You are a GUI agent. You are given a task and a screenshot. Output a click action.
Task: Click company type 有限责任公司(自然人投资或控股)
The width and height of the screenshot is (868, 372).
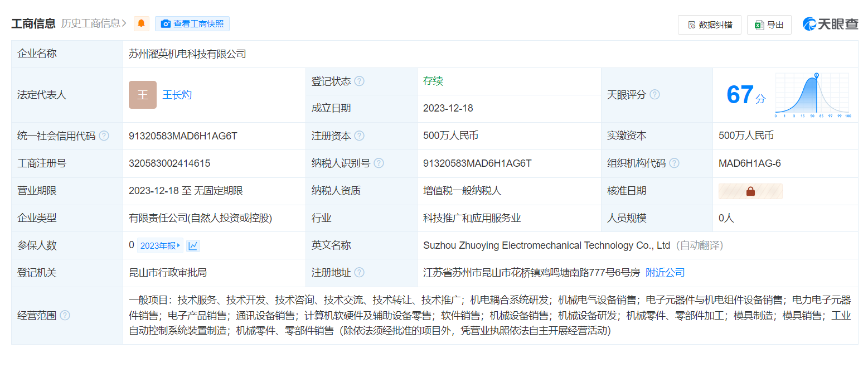pyautogui.click(x=201, y=218)
